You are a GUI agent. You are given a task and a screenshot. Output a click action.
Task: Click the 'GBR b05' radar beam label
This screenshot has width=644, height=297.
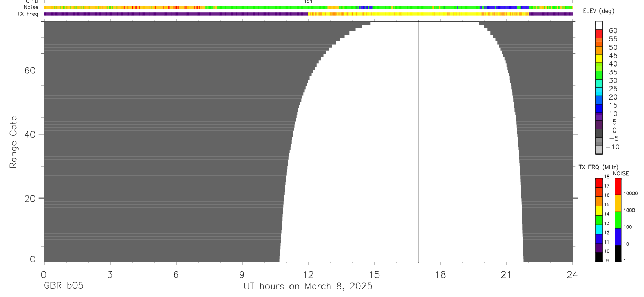(x=63, y=287)
